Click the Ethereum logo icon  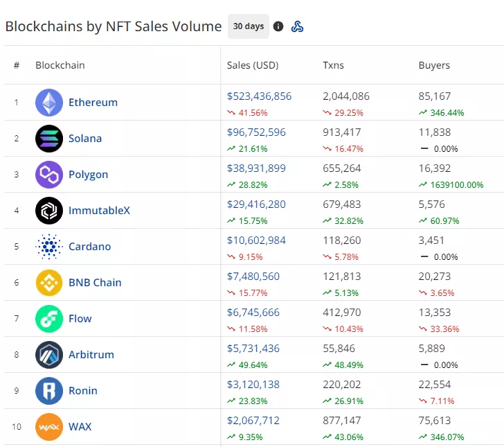click(49, 103)
